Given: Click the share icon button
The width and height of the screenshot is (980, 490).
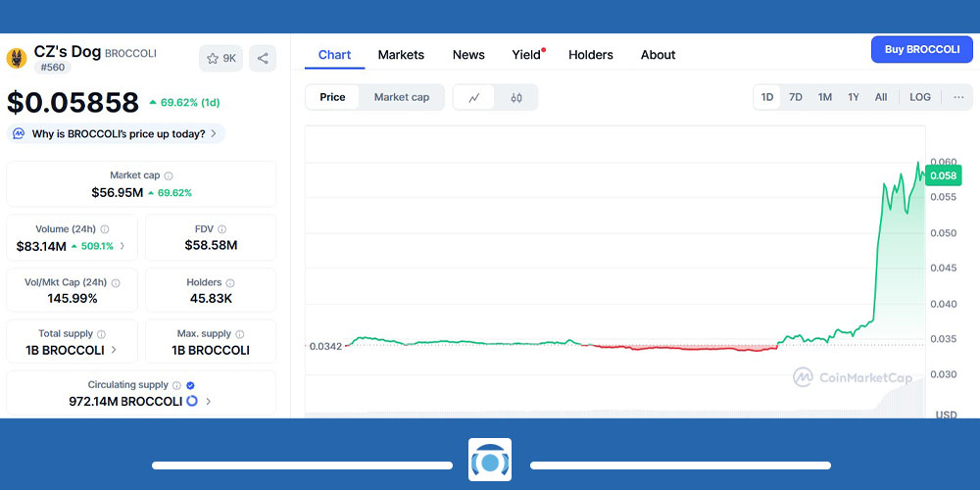Looking at the screenshot, I should pos(263,58).
